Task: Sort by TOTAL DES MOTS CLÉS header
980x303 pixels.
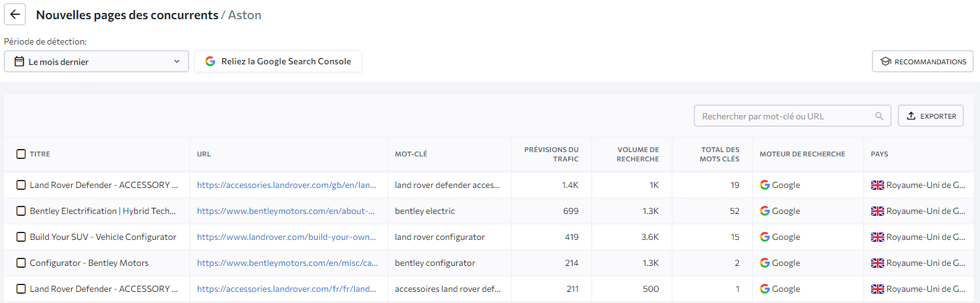Action: click(720, 154)
